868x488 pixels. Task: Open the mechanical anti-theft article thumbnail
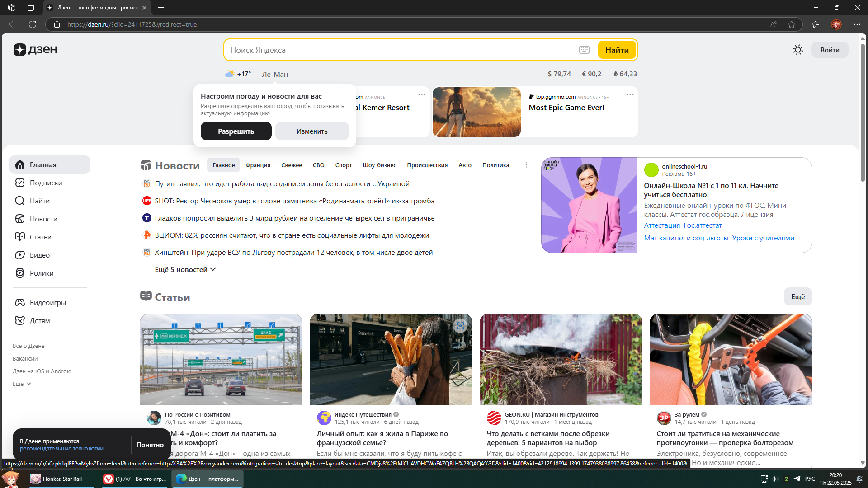[731, 359]
